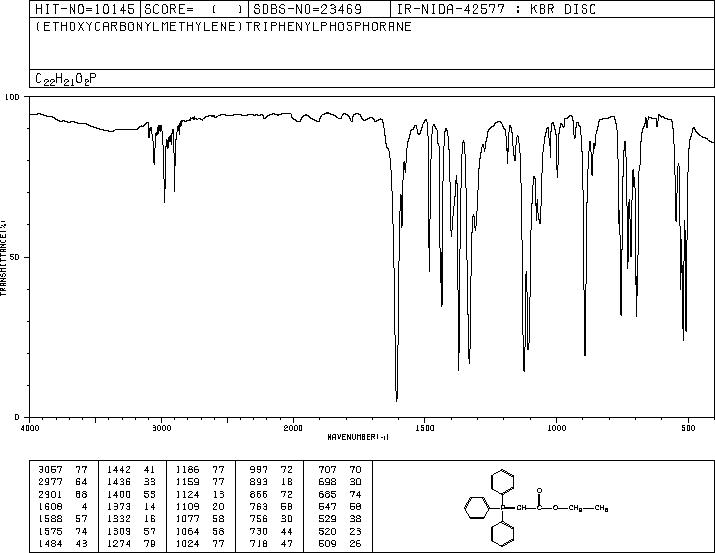Select peak entry 1024 in table
715x553 pixels.
200,544
